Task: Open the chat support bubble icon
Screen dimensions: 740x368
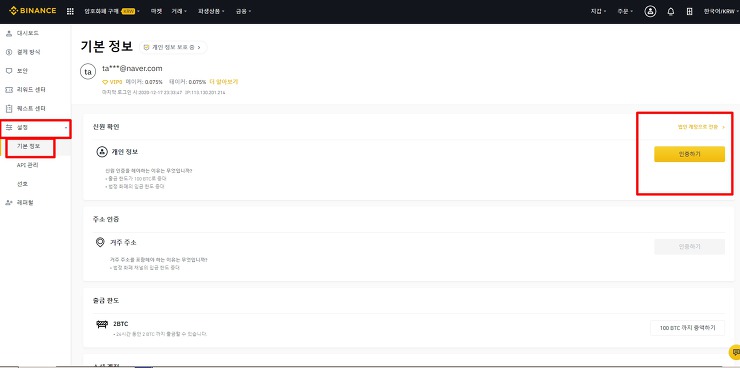Action: (x=734, y=351)
